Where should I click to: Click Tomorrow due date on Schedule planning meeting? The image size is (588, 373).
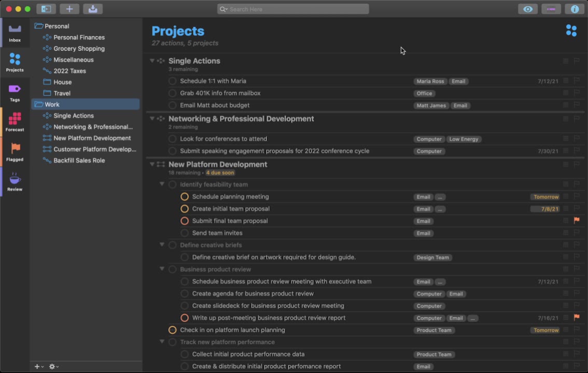[545, 197]
